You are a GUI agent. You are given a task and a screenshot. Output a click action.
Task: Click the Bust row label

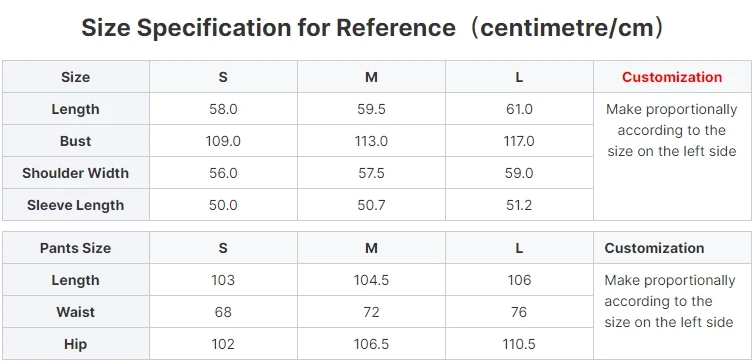(76, 141)
